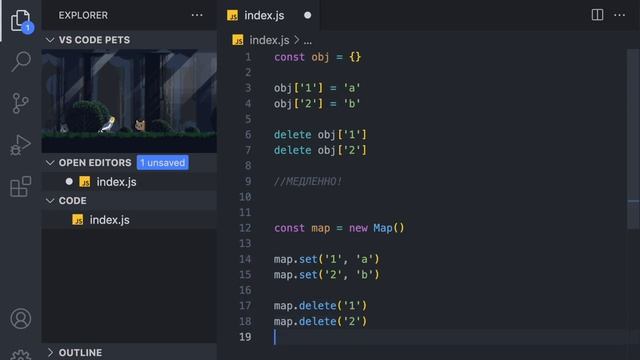Image resolution: width=640 pixels, height=360 pixels.
Task: Open the Source Control view
Action: [20, 103]
